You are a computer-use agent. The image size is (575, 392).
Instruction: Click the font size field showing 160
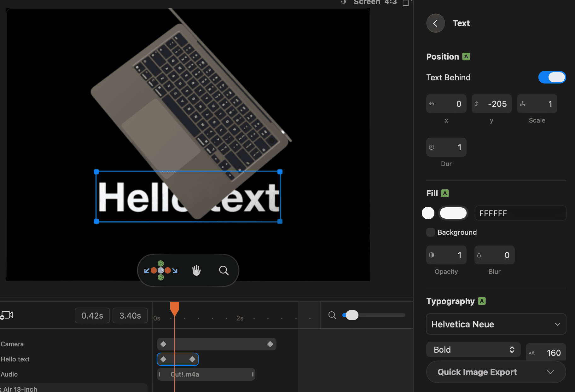coord(546,352)
